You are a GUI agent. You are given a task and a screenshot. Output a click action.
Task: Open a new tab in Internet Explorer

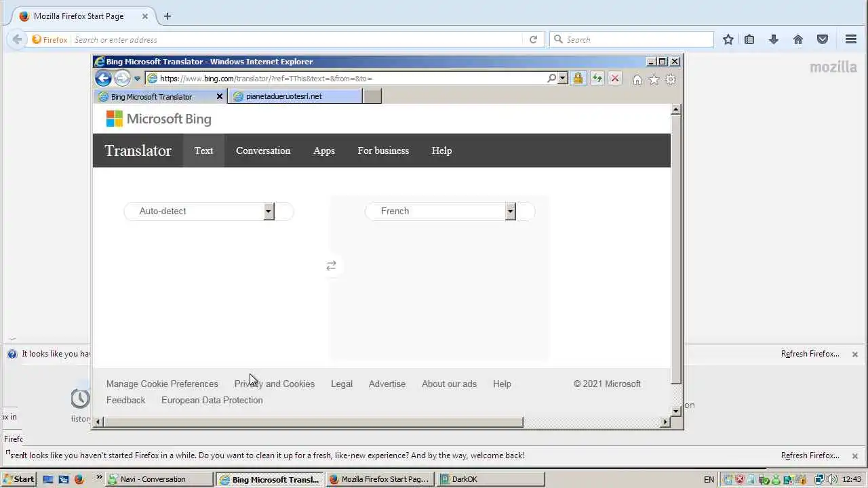373,96
